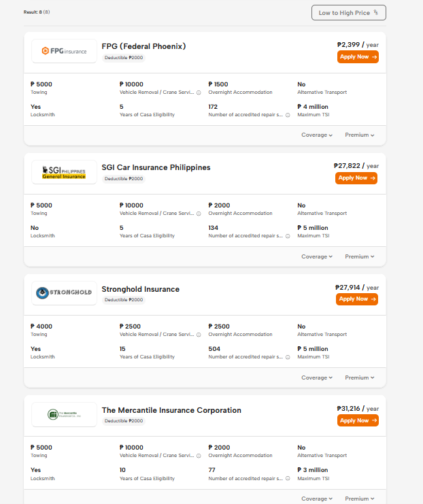
Task: Apply now for Stronghold Insurance plan
Action: [357, 299]
